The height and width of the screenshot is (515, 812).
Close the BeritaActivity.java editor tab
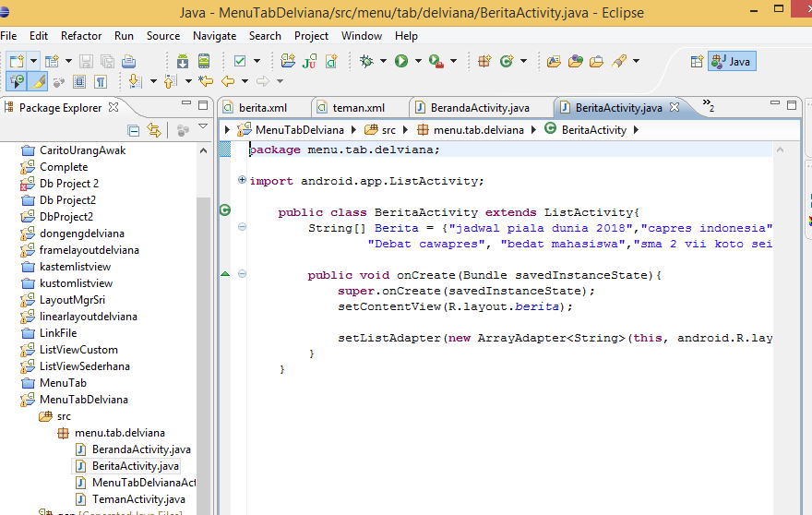(675, 107)
